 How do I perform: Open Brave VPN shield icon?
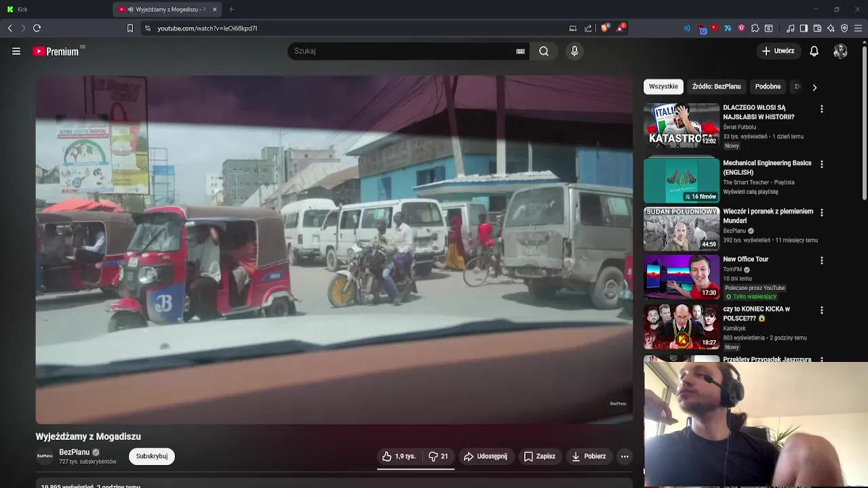click(x=844, y=28)
